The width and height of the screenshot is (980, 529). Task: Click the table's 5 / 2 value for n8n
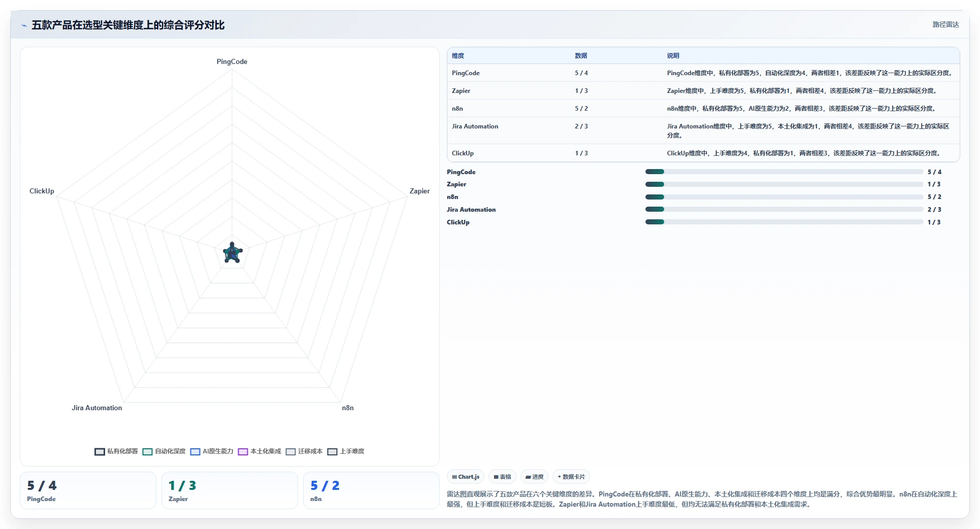[581, 109]
